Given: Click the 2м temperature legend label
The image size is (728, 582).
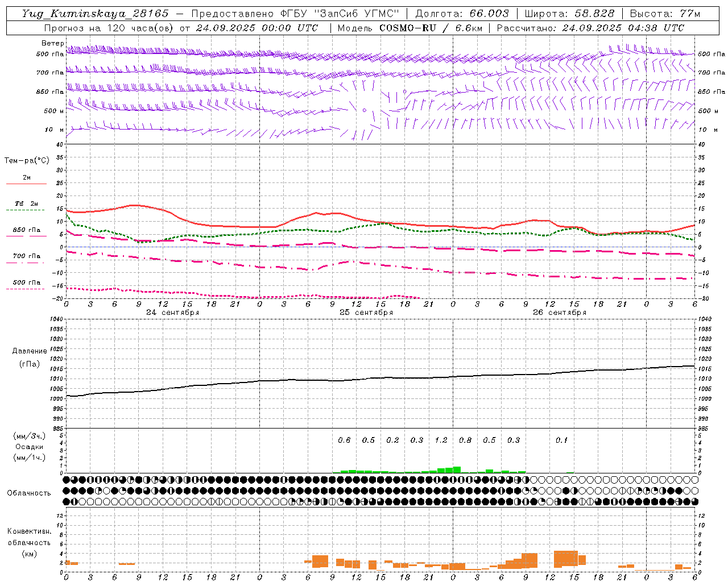Looking at the screenshot, I should [x=27, y=177].
